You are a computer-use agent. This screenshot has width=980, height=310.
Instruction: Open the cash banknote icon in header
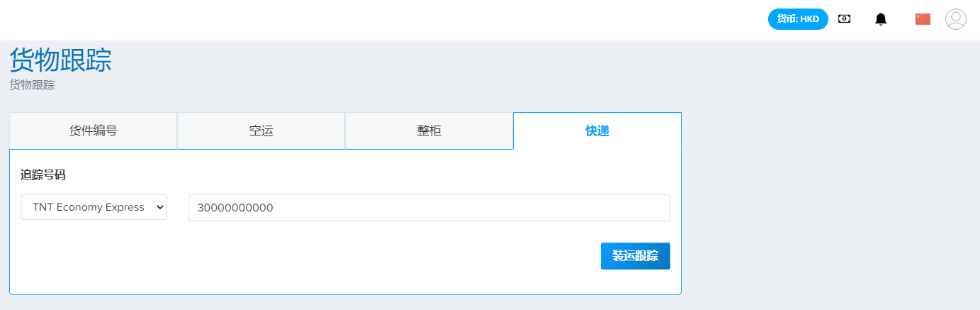click(844, 19)
